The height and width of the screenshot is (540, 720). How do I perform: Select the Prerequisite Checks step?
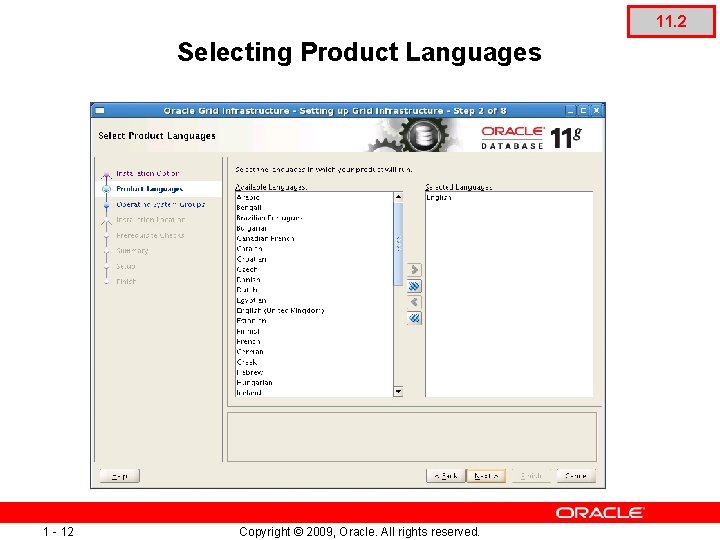click(x=150, y=235)
